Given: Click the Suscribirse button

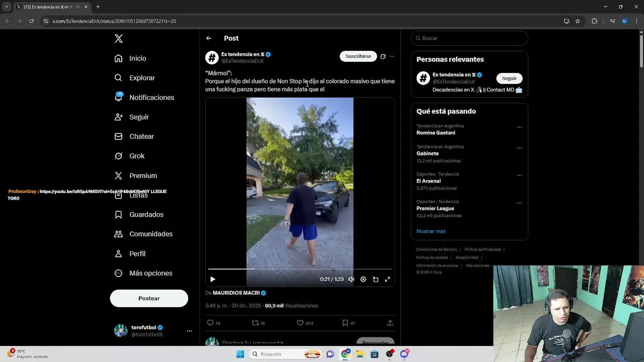Looking at the screenshot, I should click(358, 56).
